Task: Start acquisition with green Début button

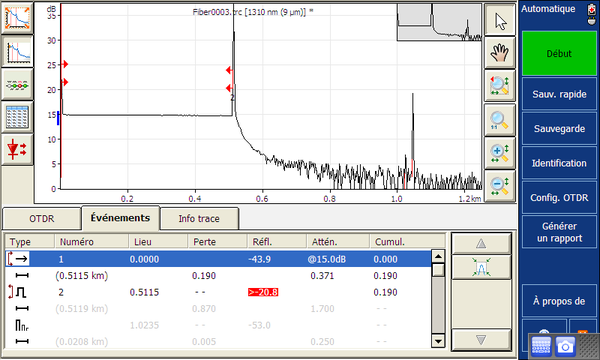Action: [559, 54]
